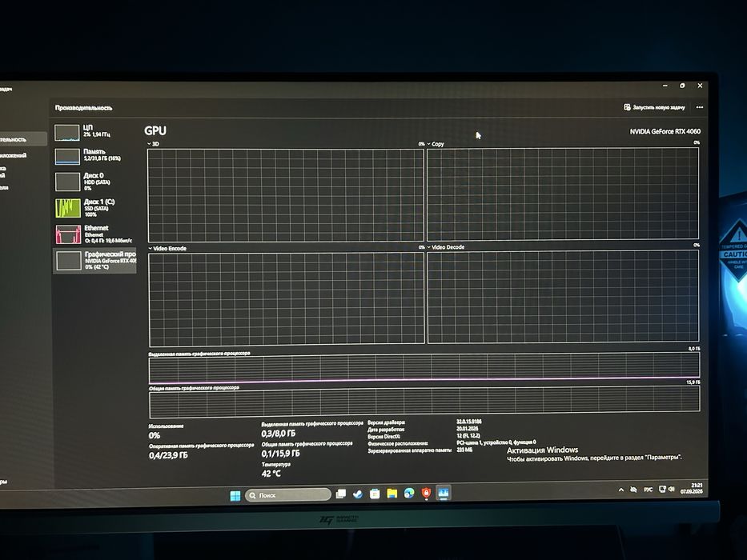Open the clock and date 21:21
The image size is (747, 560).
coord(691,488)
